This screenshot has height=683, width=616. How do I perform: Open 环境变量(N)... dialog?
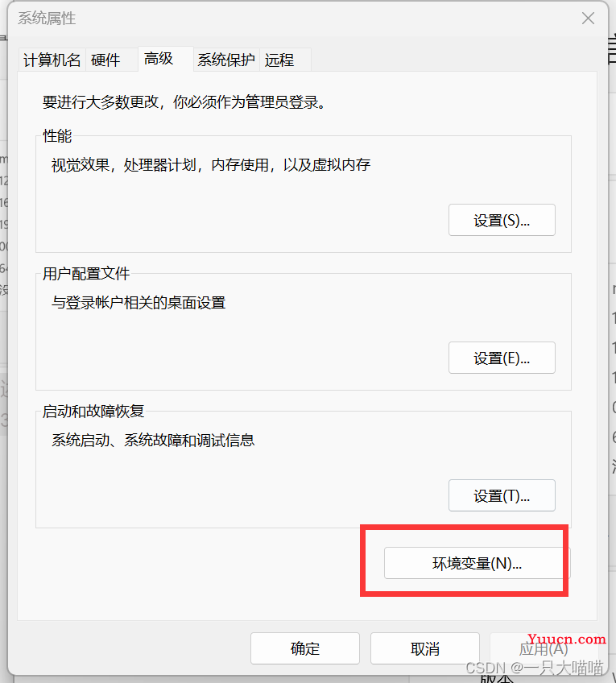(477, 563)
